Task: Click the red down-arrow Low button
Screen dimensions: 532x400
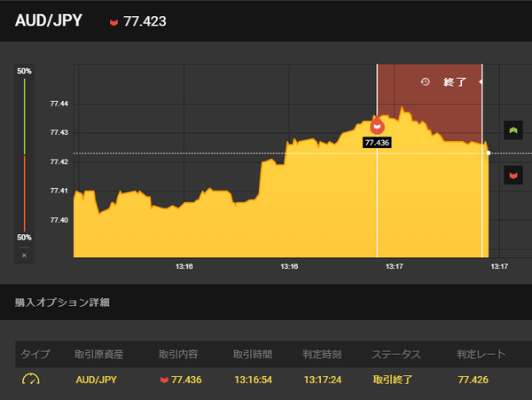Action: [513, 175]
